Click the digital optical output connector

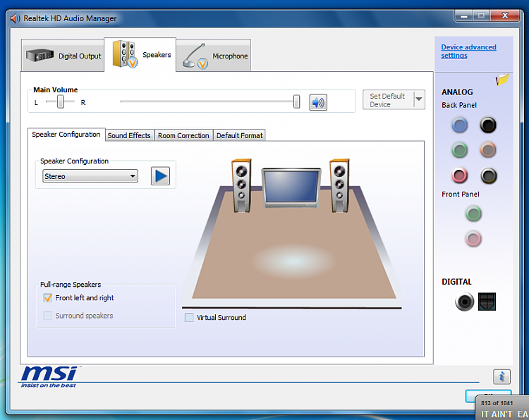(x=487, y=302)
